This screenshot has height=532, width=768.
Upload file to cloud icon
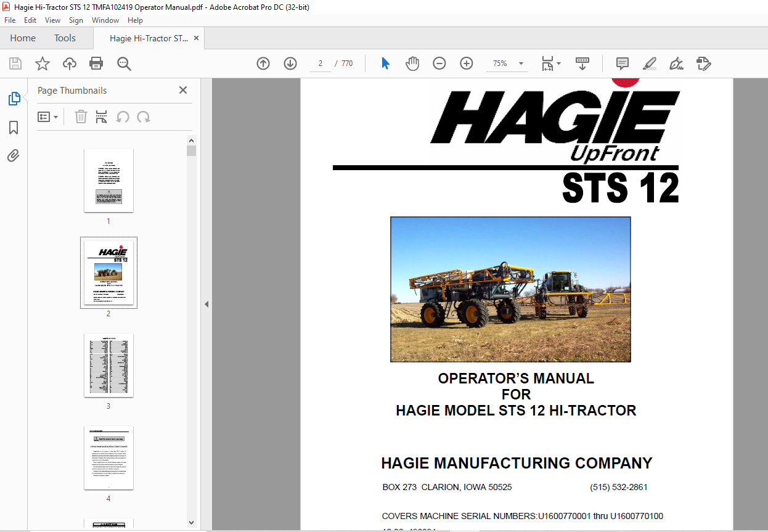tap(70, 63)
